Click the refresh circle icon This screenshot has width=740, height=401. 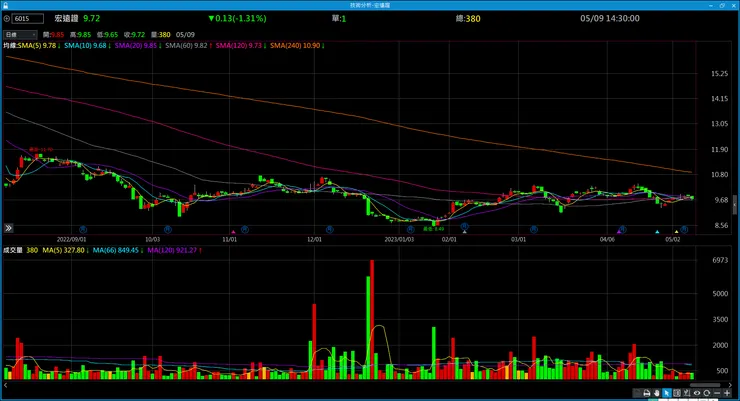(x=706, y=393)
